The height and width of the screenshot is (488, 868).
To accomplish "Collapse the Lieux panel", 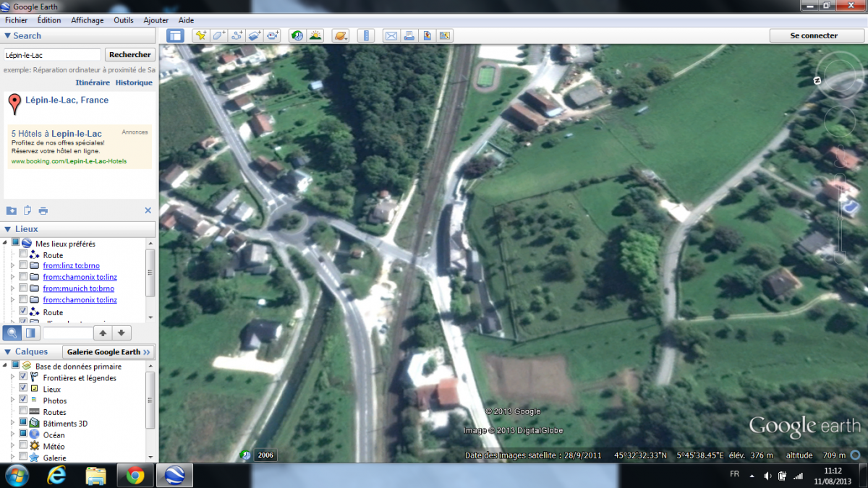I will (8, 229).
